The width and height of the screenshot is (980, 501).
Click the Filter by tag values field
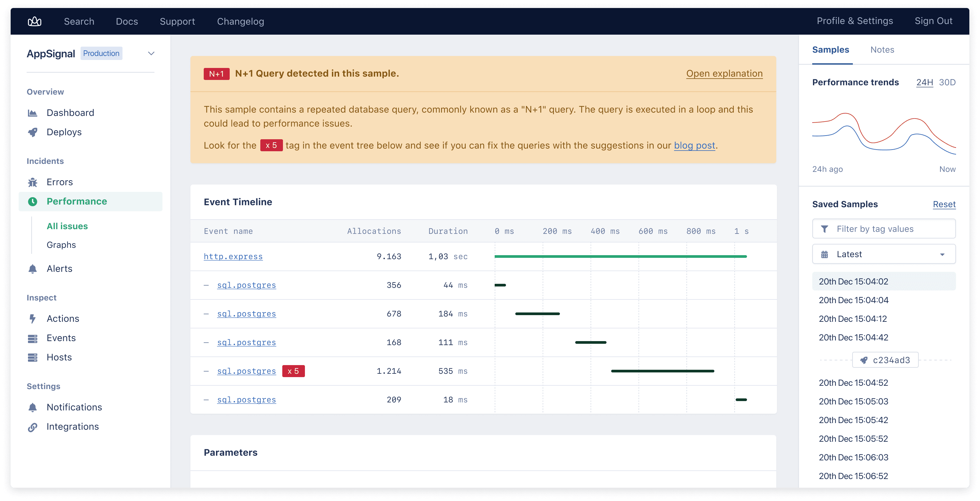point(884,229)
